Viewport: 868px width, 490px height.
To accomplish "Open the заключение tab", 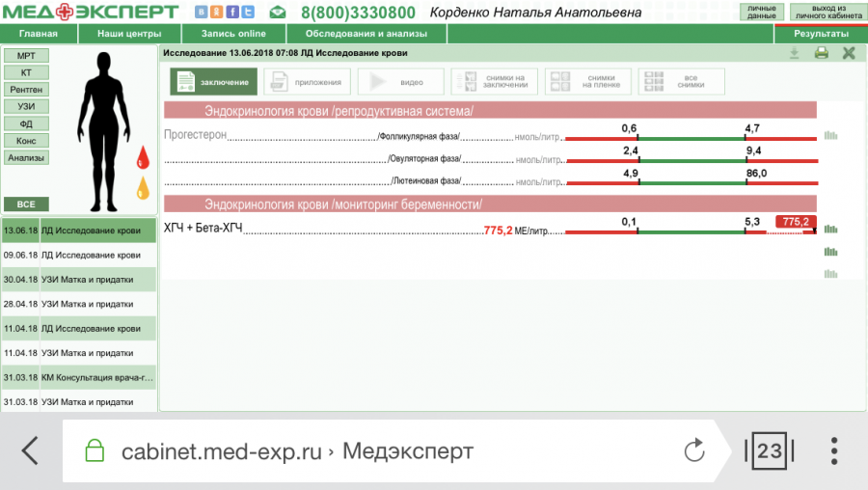I will (214, 82).
